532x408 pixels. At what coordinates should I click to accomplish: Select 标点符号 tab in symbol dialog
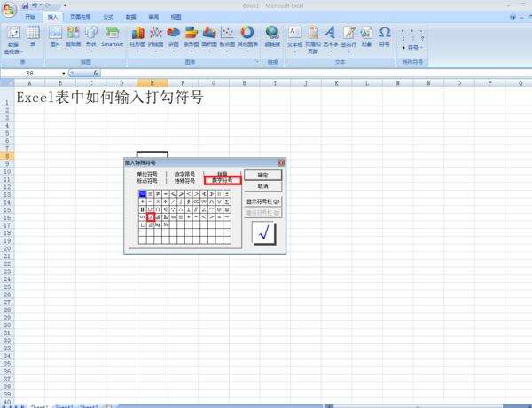click(147, 181)
